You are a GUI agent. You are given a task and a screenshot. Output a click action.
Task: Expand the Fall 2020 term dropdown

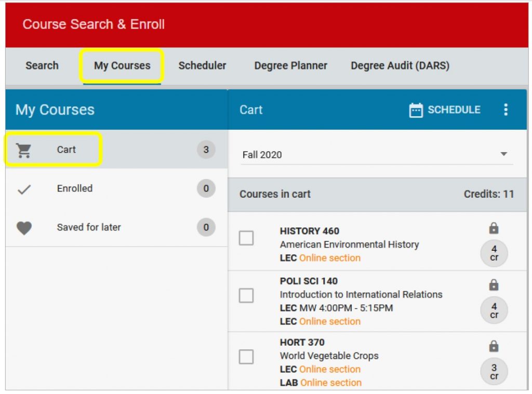[x=503, y=154]
